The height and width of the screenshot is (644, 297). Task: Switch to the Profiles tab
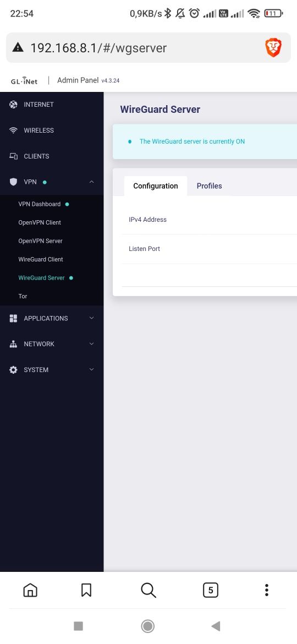click(x=209, y=186)
